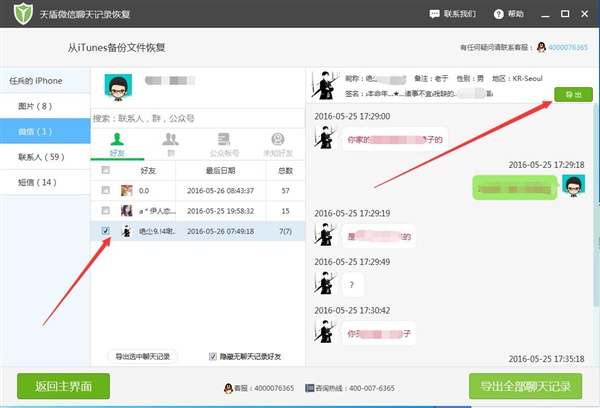600x408 pixels.
Task: Click the account owner cartoon avatar at top
Action: tap(118, 87)
